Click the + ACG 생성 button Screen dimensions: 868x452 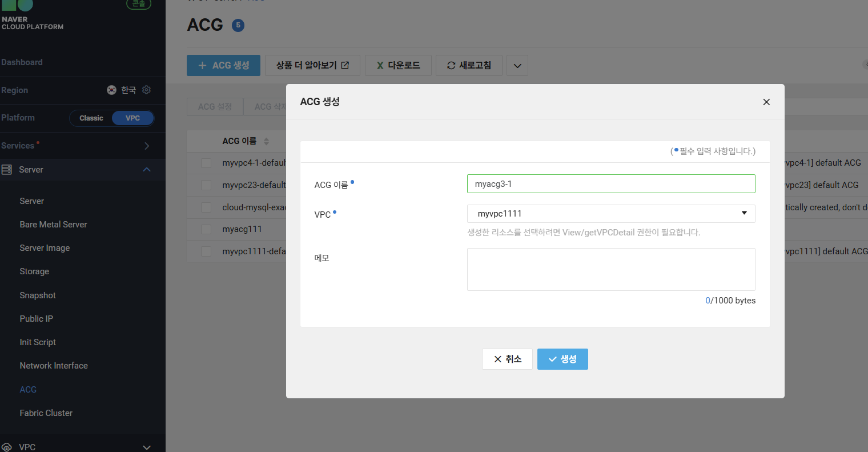[223, 66]
